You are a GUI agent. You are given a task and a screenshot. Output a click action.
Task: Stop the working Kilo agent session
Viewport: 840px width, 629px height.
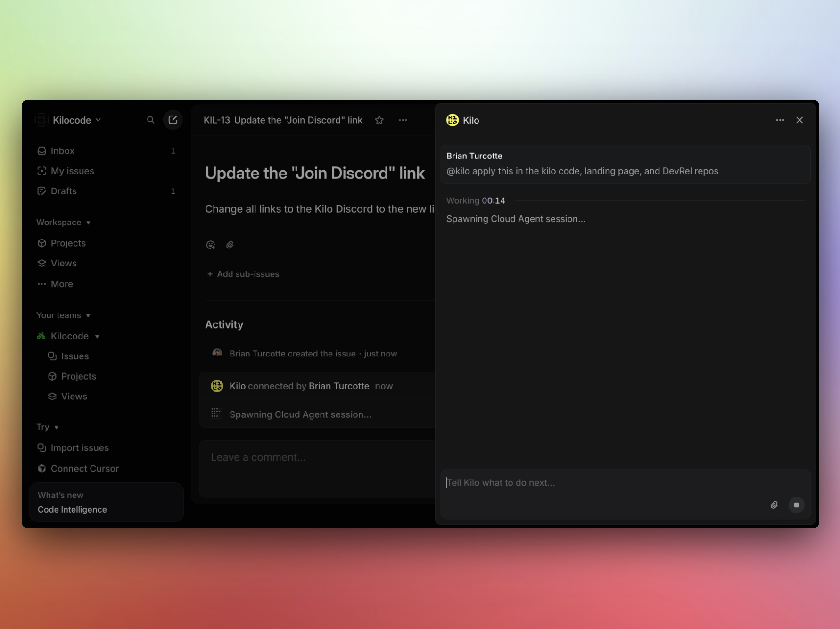(x=797, y=505)
